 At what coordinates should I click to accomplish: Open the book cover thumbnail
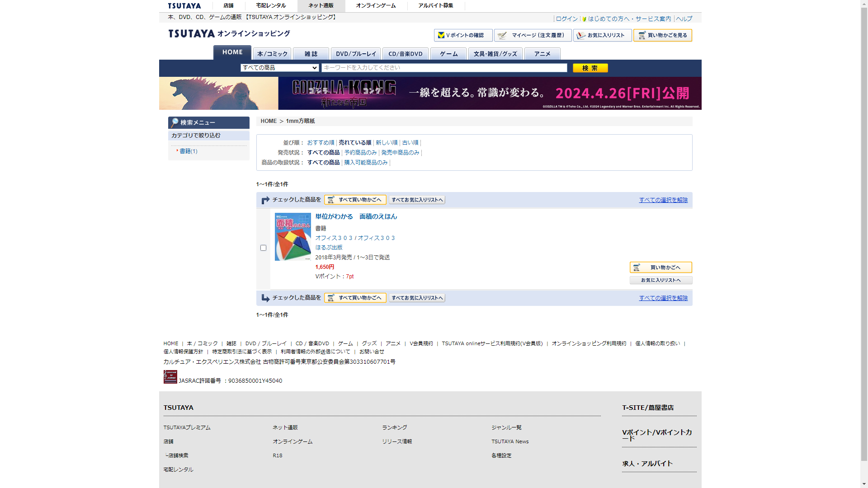coord(292,237)
